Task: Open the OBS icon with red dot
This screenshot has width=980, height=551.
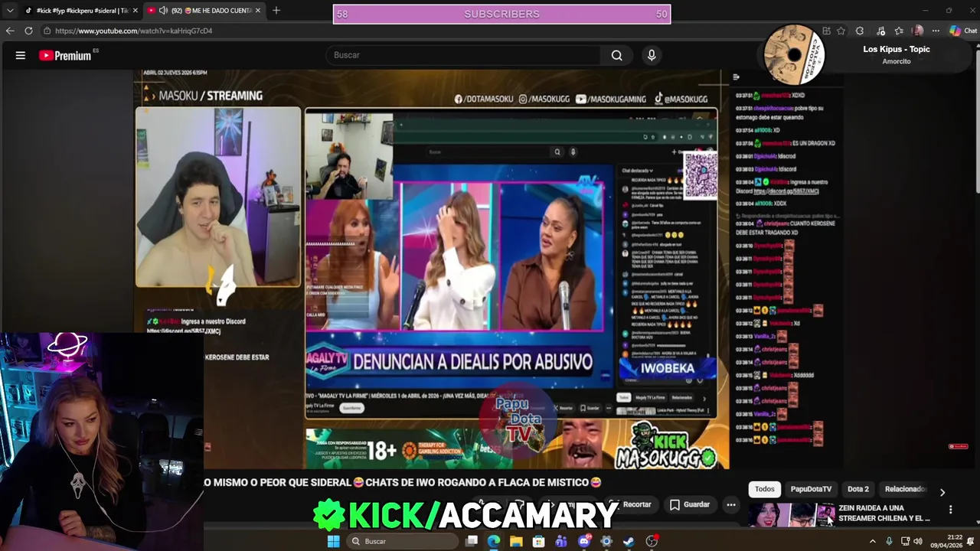Action: 652,541
